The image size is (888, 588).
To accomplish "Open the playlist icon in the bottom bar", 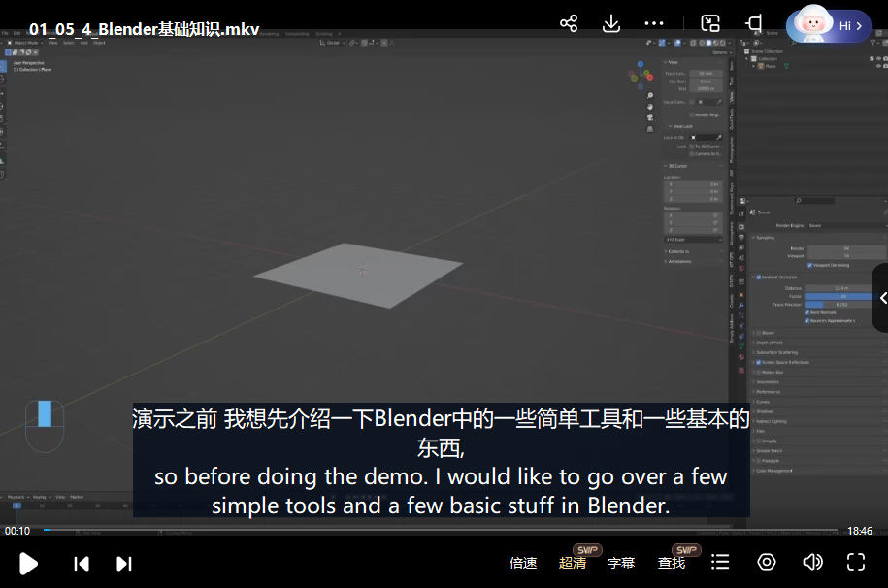I will pyautogui.click(x=720, y=563).
